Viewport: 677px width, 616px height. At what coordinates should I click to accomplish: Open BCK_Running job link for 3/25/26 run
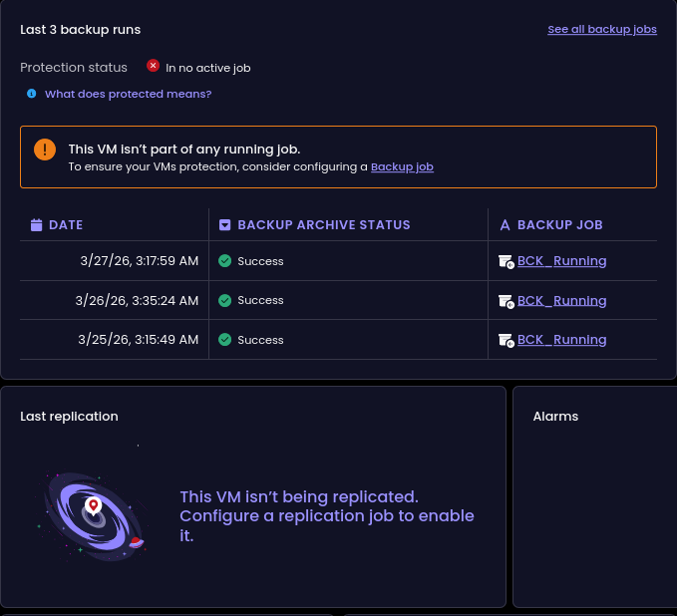coord(561,340)
